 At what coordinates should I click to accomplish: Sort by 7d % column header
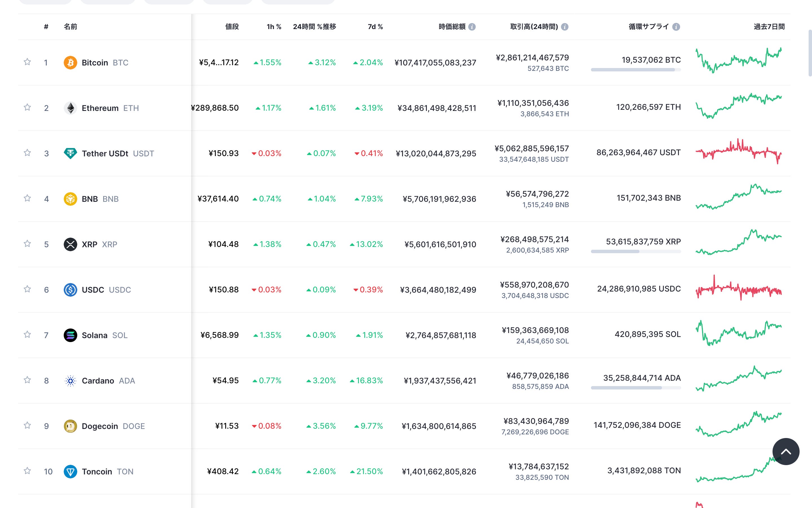point(375,27)
